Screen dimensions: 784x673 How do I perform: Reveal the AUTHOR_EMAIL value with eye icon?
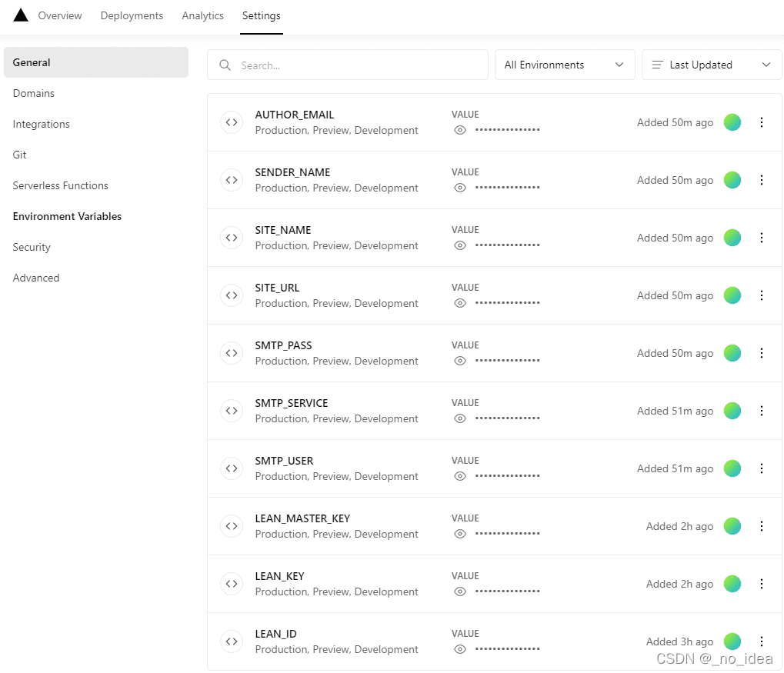(460, 130)
